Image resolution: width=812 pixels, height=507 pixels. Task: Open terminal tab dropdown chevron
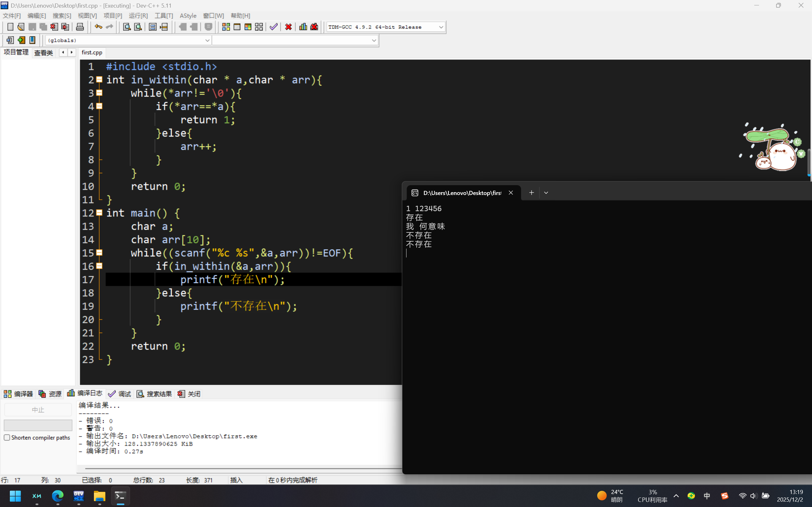tap(546, 193)
